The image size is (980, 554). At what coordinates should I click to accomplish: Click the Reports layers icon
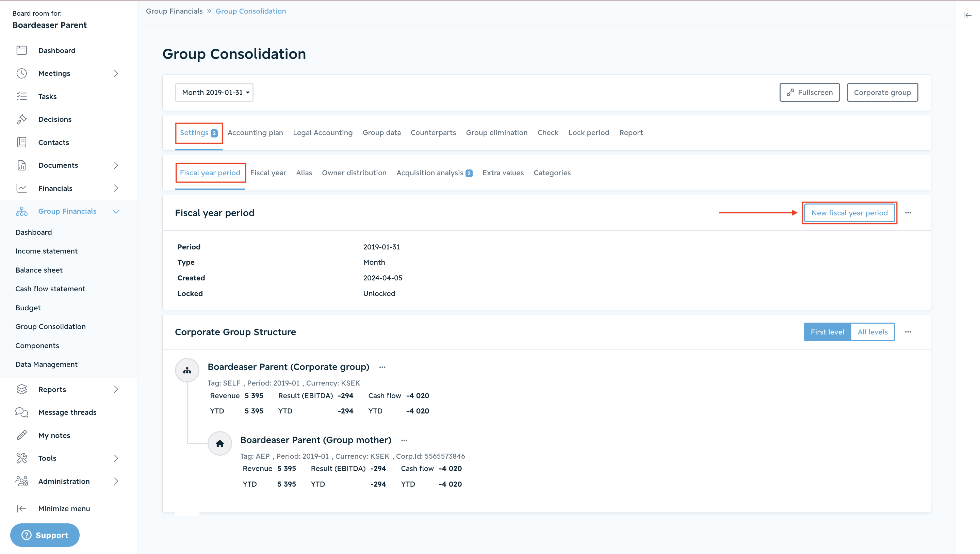22,389
